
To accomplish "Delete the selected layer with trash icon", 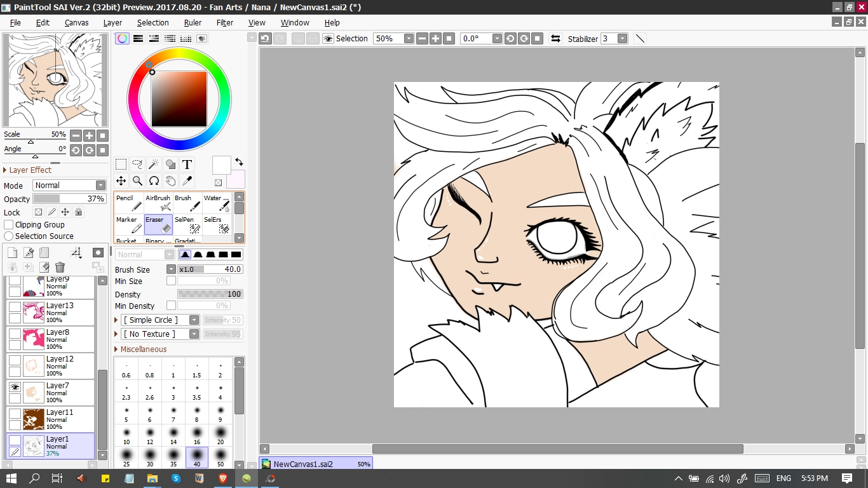I will coord(60,268).
